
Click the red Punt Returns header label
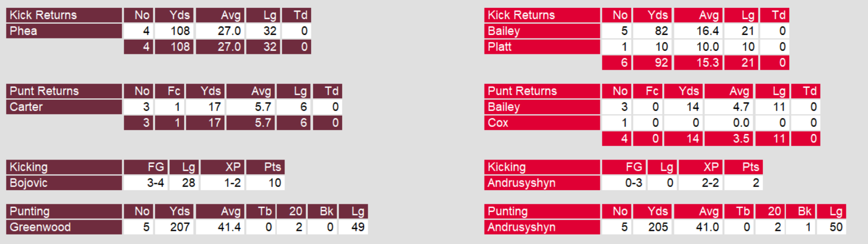(x=522, y=91)
